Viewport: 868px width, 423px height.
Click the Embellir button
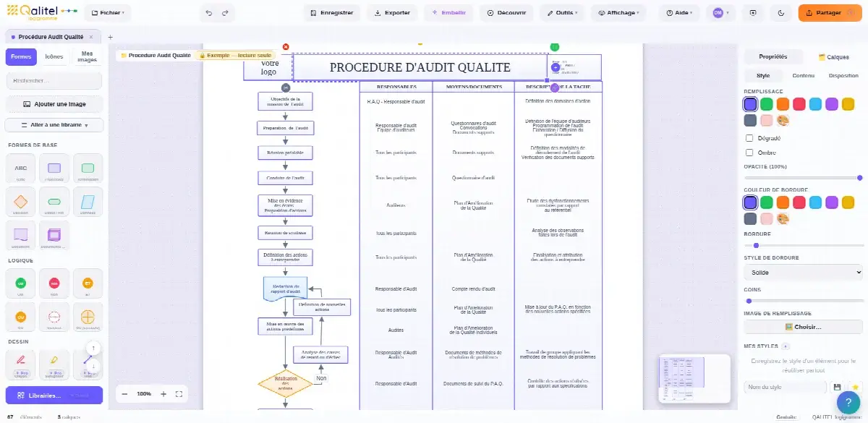point(449,12)
